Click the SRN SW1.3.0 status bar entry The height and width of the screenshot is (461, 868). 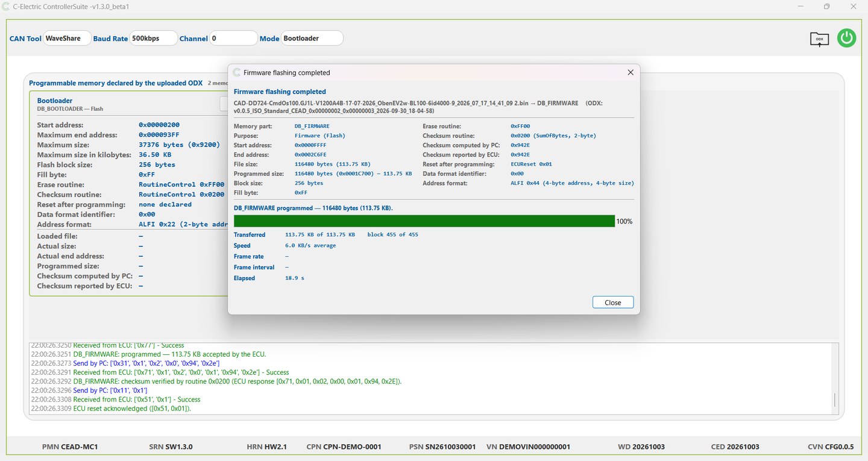click(x=171, y=447)
